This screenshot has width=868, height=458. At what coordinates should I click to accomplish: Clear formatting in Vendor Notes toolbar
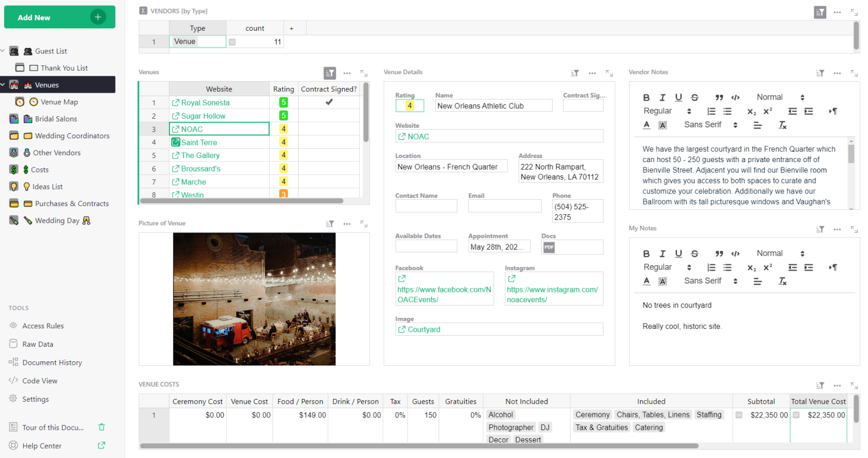click(782, 125)
